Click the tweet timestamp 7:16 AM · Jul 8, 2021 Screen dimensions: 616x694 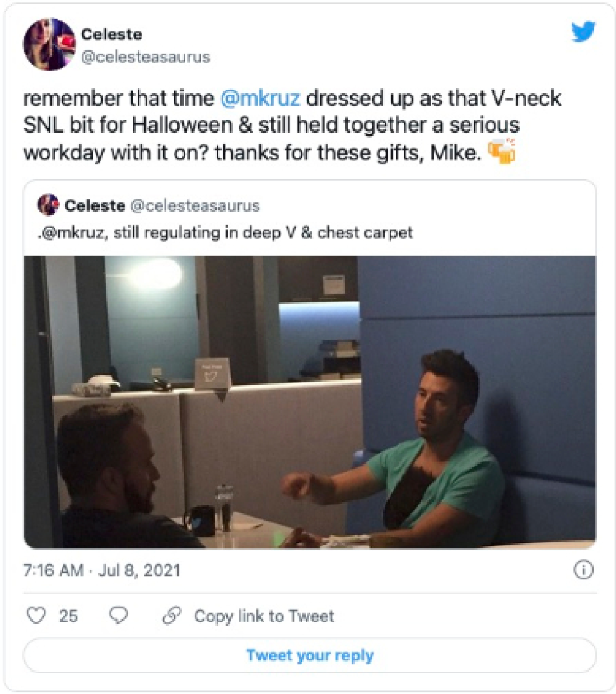101,570
